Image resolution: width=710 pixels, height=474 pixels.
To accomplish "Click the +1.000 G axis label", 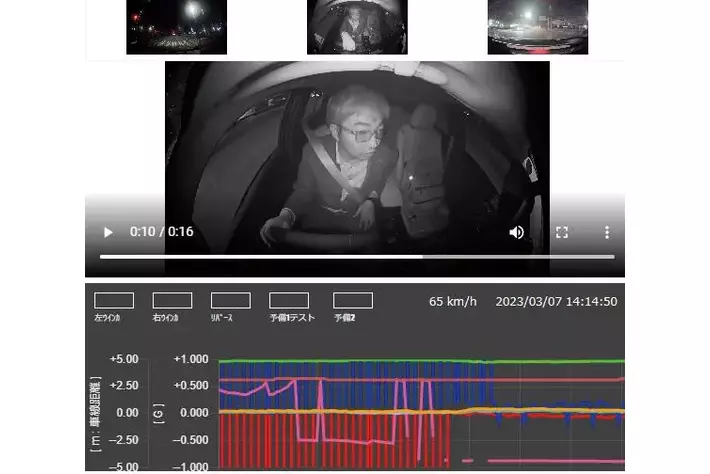I will tap(190, 359).
